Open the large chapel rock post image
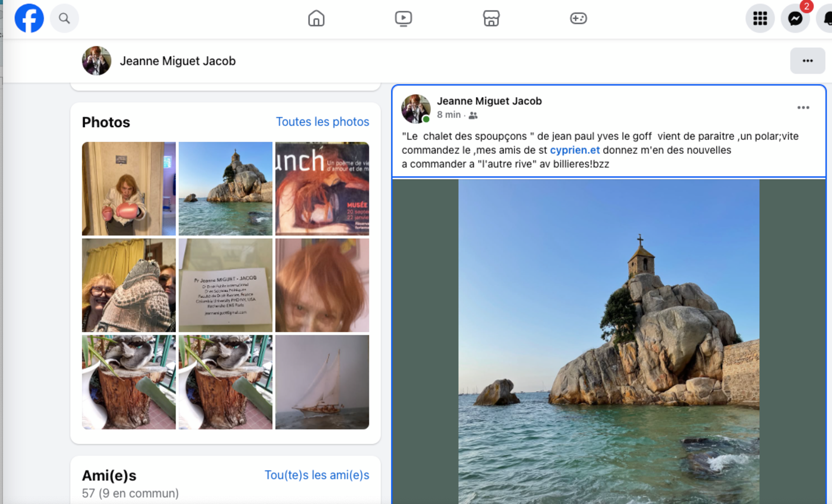 [x=608, y=342]
